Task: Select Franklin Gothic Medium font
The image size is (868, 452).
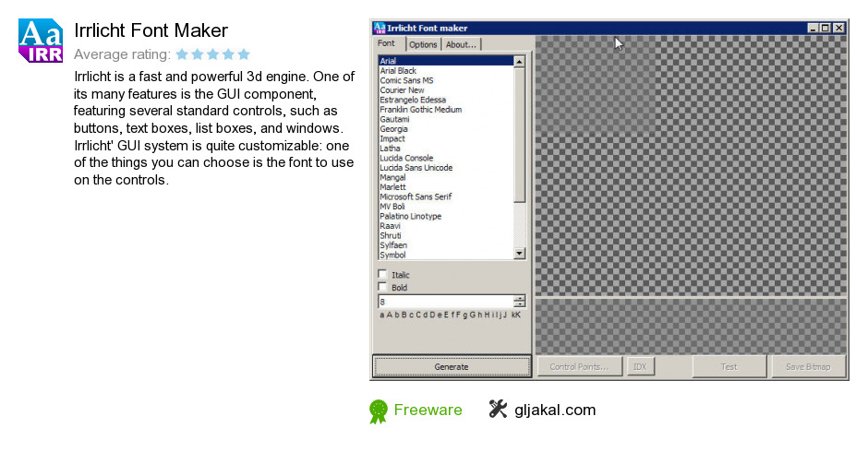Action: click(x=446, y=110)
